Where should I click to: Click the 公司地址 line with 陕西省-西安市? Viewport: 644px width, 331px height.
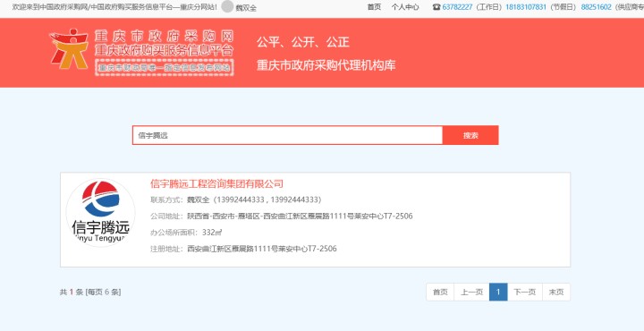point(282,216)
